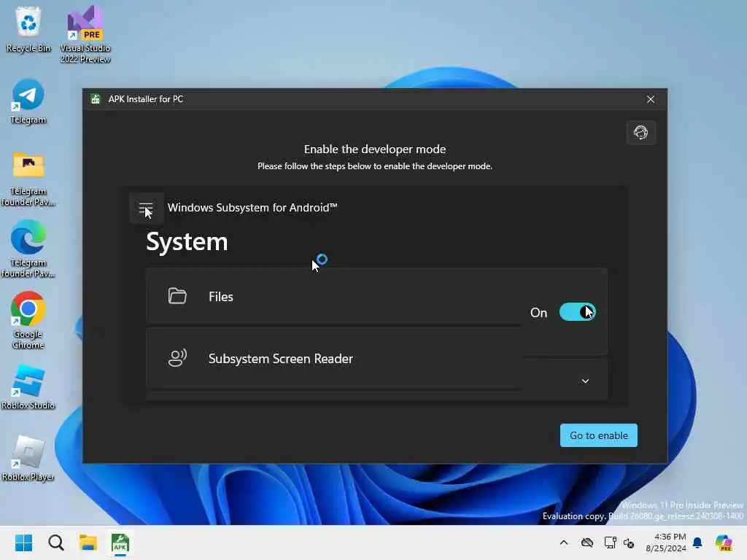This screenshot has height=560, width=747.
Task: Click the Go to enable button
Action: tap(598, 435)
